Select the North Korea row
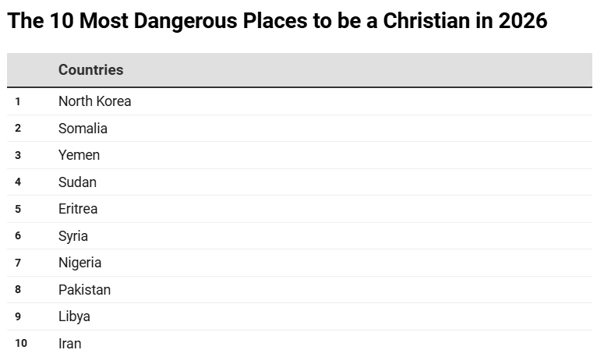 coord(299,101)
